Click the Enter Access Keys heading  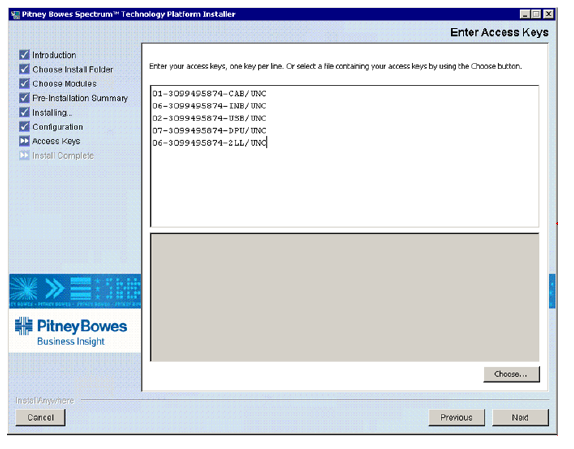[499, 32]
